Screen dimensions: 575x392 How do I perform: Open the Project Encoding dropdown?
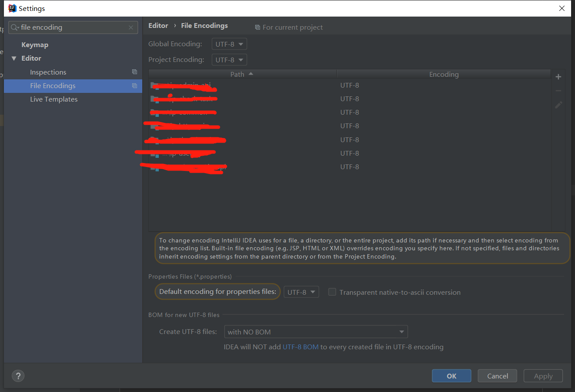229,59
